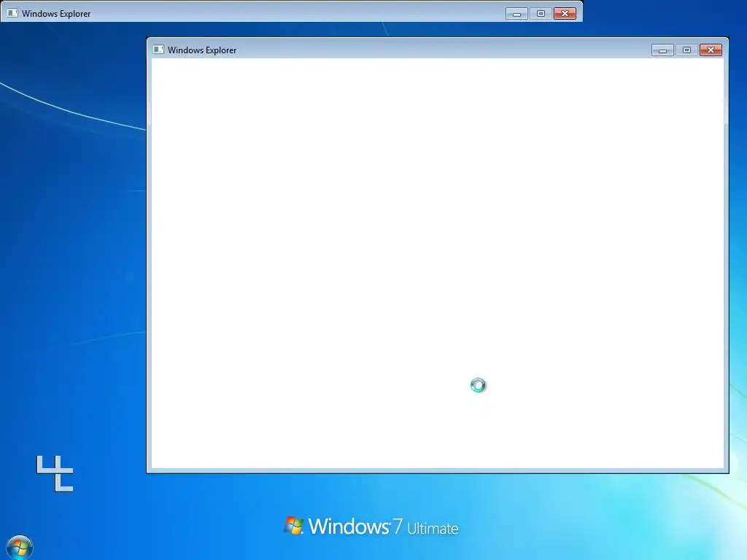Close the background Windows Explorer window
Screen dimensions: 747x560
tap(565, 13)
